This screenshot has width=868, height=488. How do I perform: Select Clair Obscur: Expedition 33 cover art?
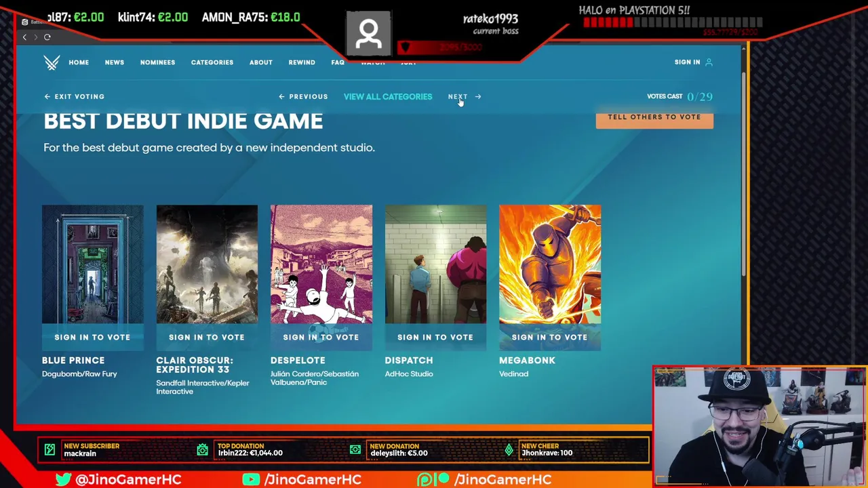click(207, 264)
